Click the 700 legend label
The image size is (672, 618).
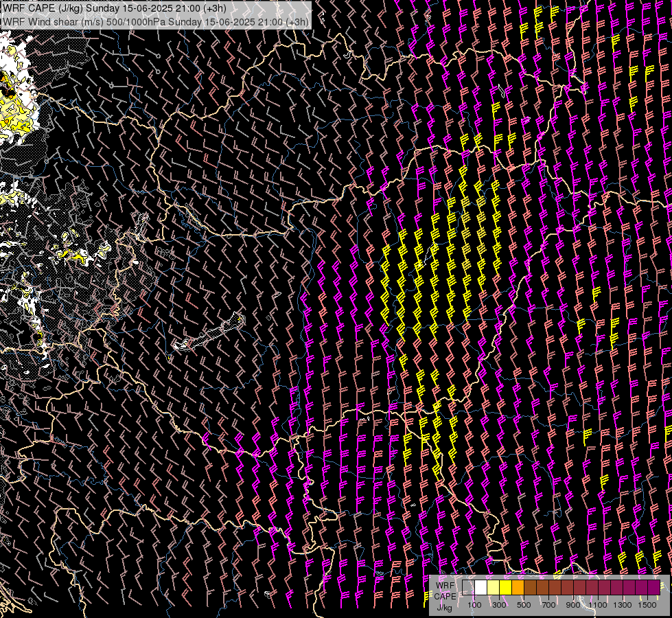coord(548,605)
